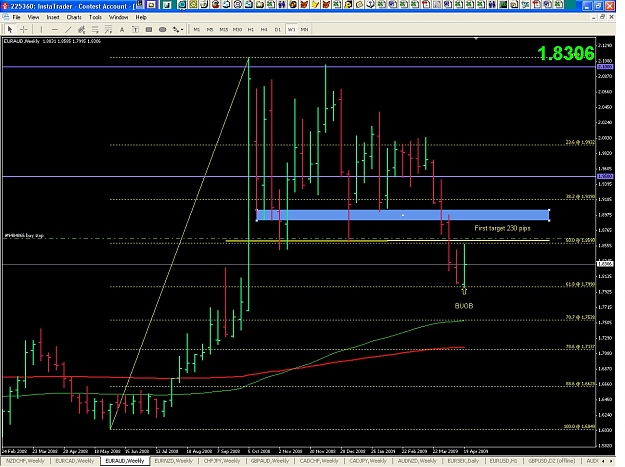Restore the inner chart window
Viewport: 625px width, 467px height.
click(x=602, y=17)
